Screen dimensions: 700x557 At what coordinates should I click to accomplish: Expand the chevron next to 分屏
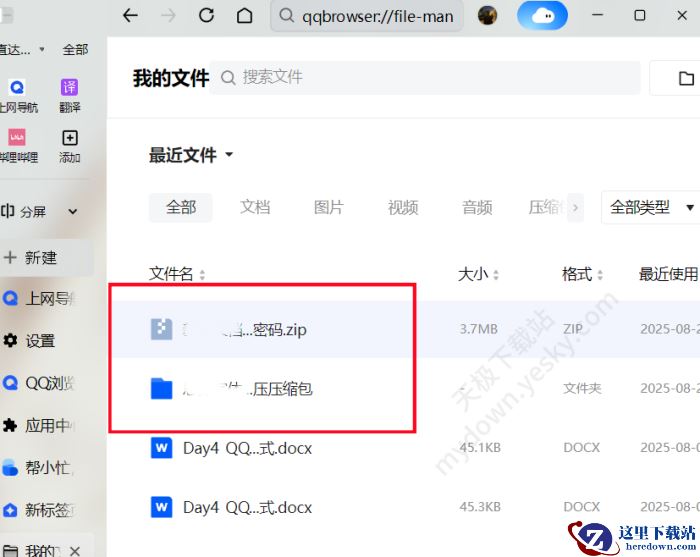pos(73,212)
